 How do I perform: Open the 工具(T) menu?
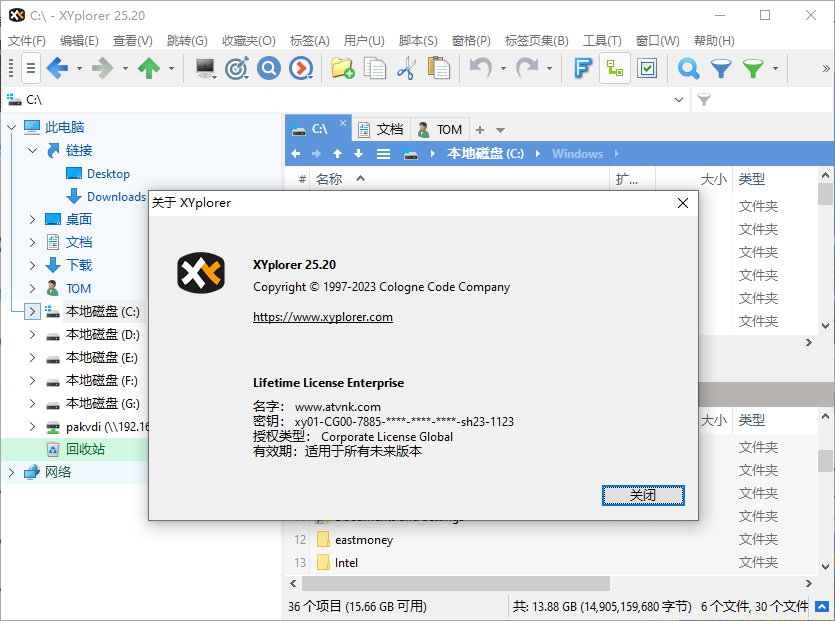[602, 40]
